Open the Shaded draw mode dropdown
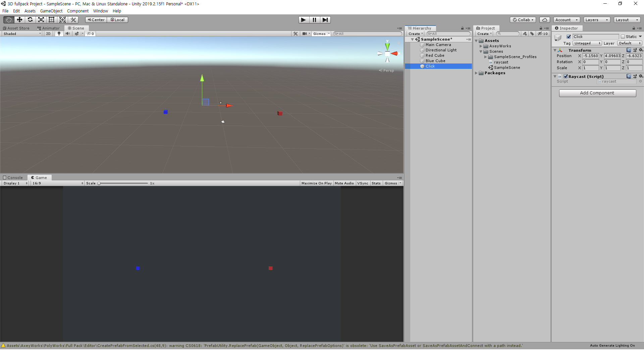The image size is (644, 352). pyautogui.click(x=22, y=34)
